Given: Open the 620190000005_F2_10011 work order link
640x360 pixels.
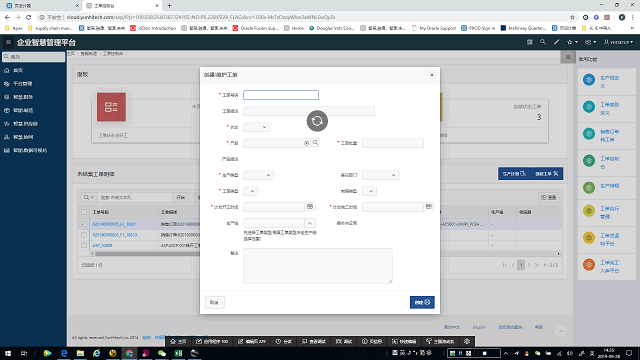Looking at the screenshot, I should pyautogui.click(x=114, y=224).
